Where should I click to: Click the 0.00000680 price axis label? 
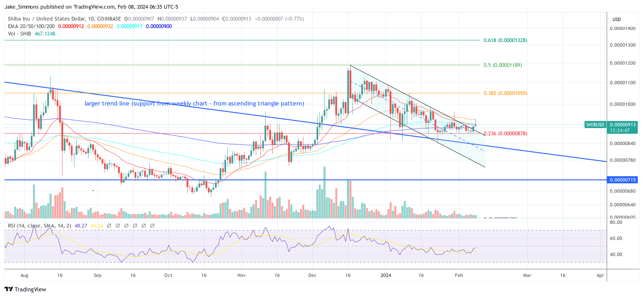623,191
